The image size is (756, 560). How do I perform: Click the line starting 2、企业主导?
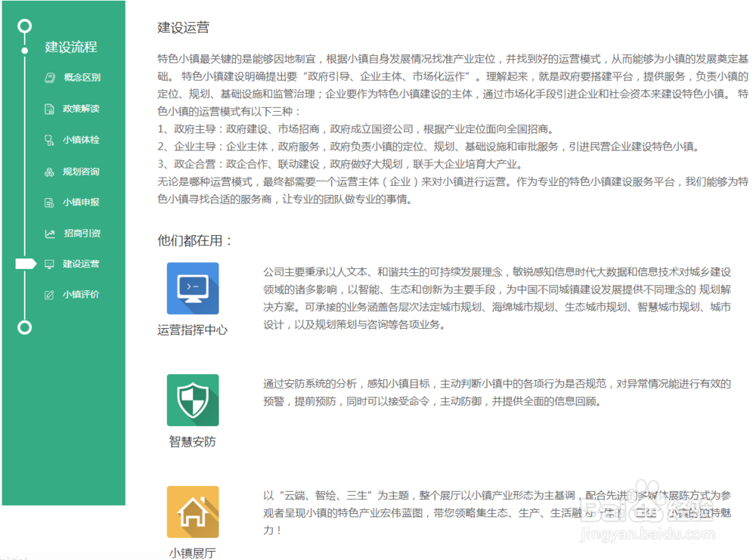click(x=429, y=147)
